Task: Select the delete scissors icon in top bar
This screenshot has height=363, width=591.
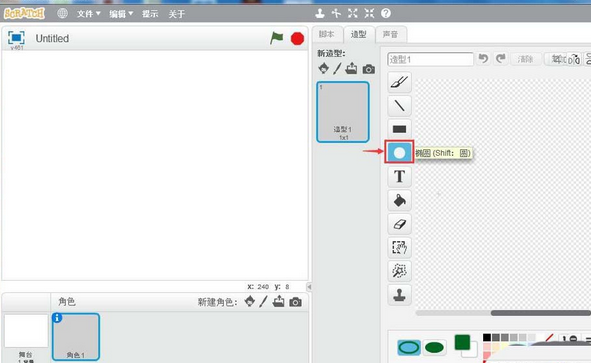Action: coord(336,14)
